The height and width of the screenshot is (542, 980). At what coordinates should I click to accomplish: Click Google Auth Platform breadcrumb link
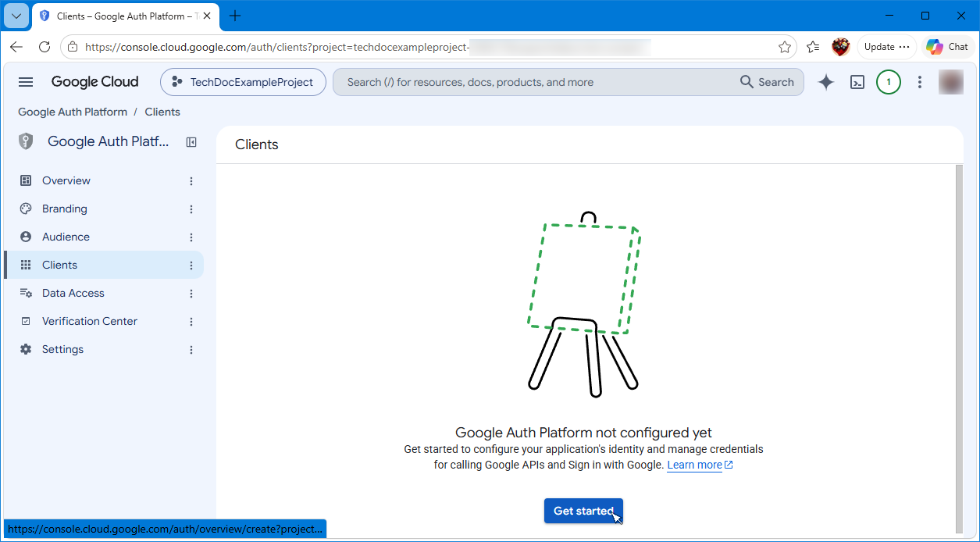click(73, 112)
